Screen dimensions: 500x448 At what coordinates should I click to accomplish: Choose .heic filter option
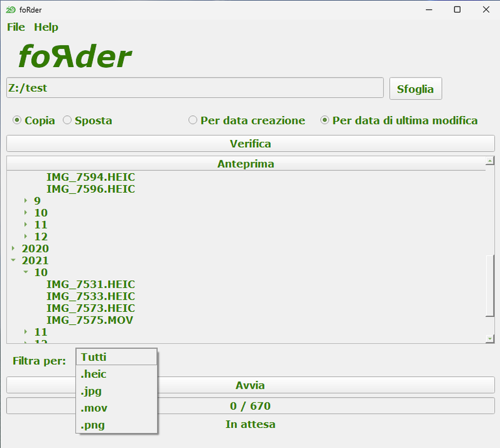click(x=117, y=374)
